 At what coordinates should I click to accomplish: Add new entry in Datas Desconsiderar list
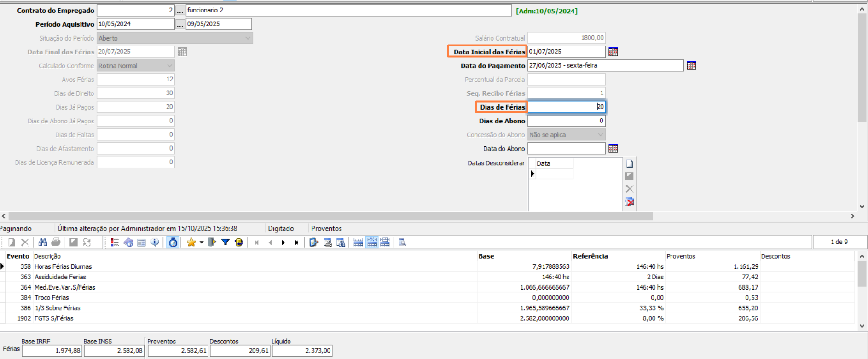pos(629,164)
